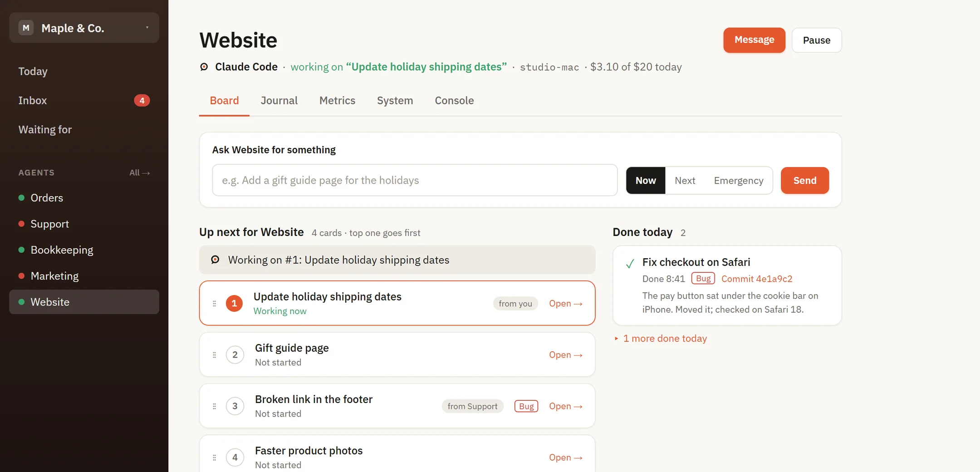The height and width of the screenshot is (472, 980).
Task: Click the number 2 badge on Gift guide page
Action: [x=235, y=354]
